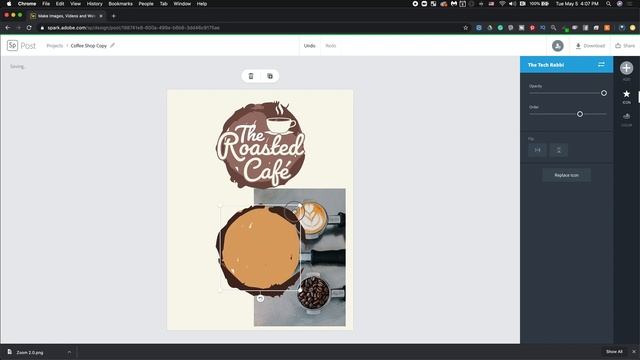
Task: Open Zoom 2.0.png downloaded file
Action: 30,352
